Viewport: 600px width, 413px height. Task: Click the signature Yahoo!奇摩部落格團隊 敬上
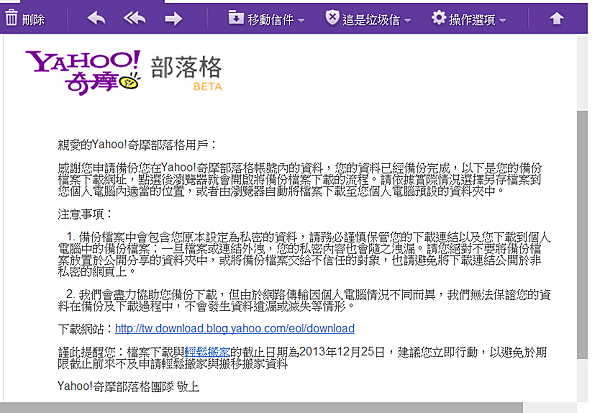128,386
